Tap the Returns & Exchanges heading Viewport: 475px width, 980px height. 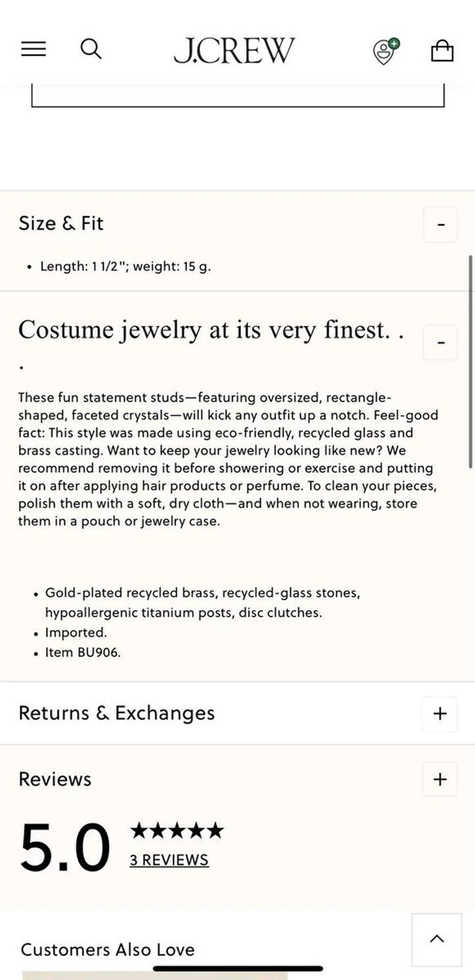click(117, 713)
